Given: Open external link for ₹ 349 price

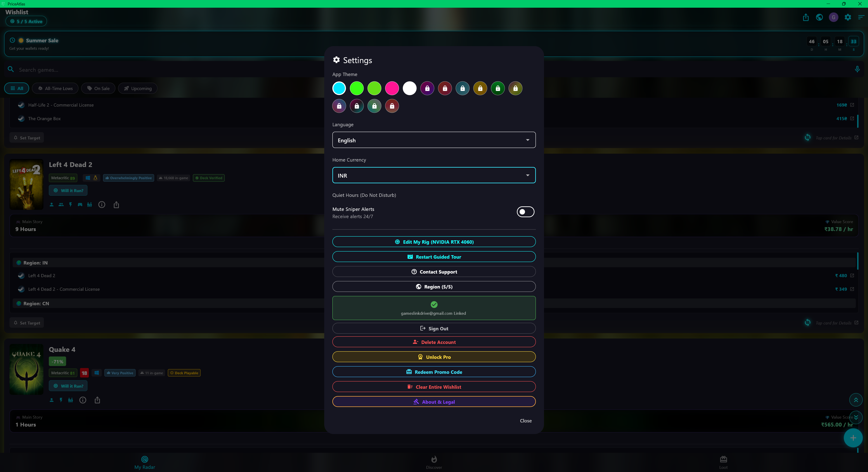Looking at the screenshot, I should click(852, 289).
